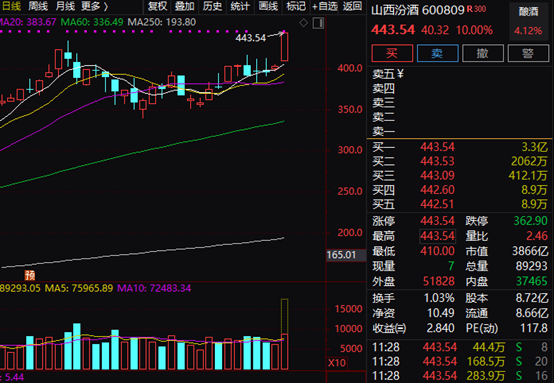The image size is (554, 383).
Task: Select the trade row with 168.5万
Action: (459, 362)
